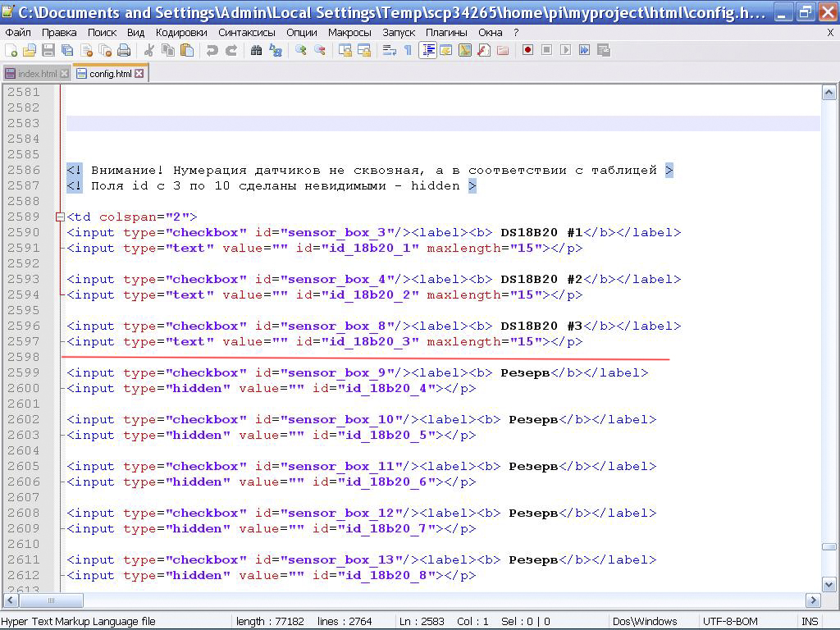
Task: Click the horizontal scrollbar right arrow
Action: point(813,600)
